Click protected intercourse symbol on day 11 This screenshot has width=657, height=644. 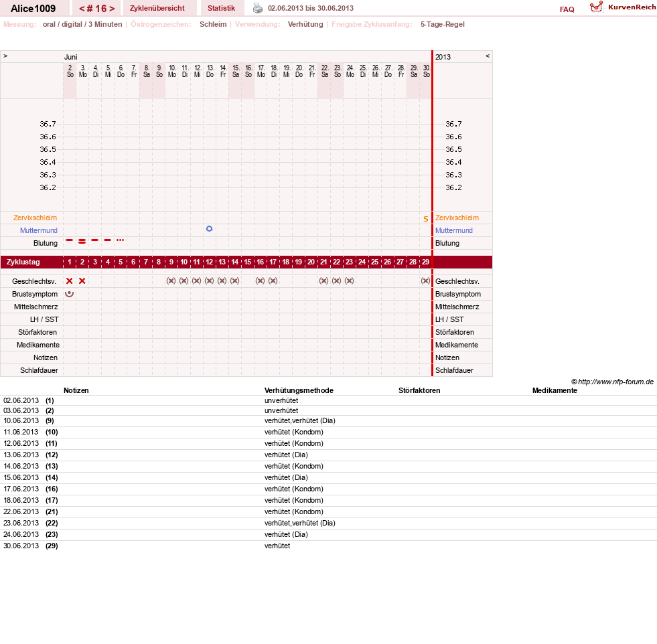coord(196,280)
